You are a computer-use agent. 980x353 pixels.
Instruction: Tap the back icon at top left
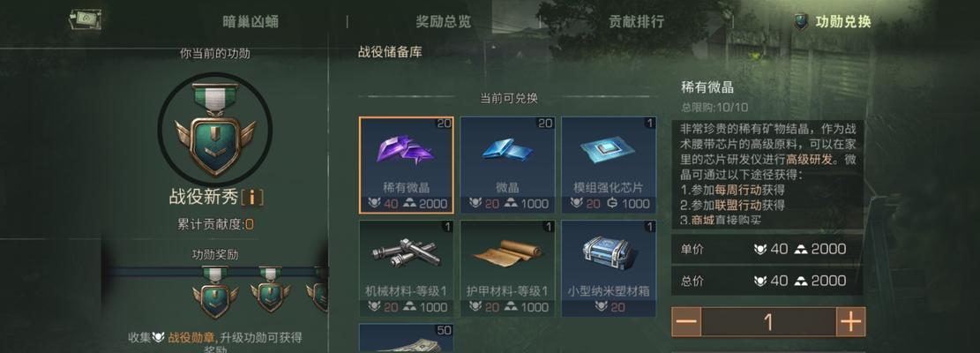pos(86,20)
